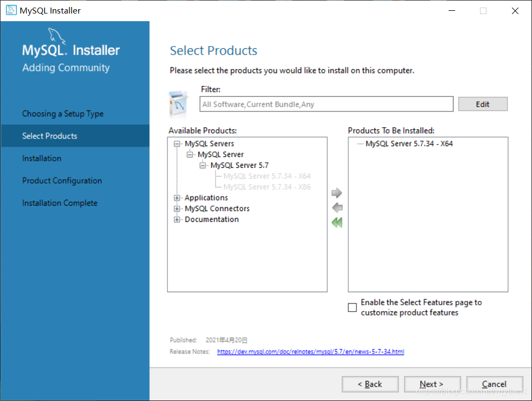Click the left arrow to remove product
Viewport: 532px width, 401px height.
337,207
